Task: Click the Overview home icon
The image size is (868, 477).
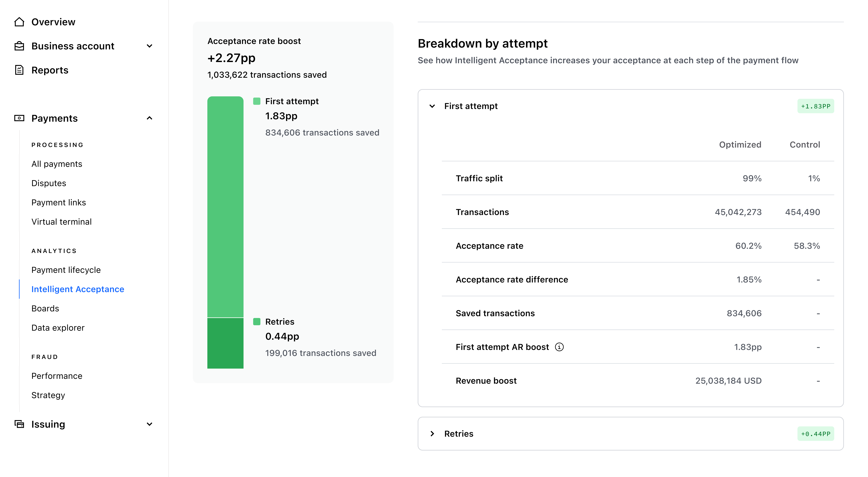Action: [x=19, y=22]
